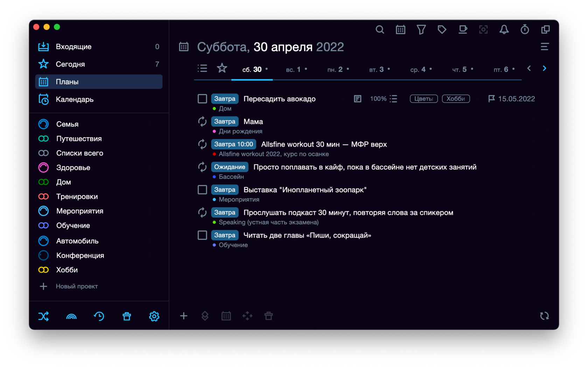Check off task Читать две главы
Screen dimensions: 588x368
(202, 235)
